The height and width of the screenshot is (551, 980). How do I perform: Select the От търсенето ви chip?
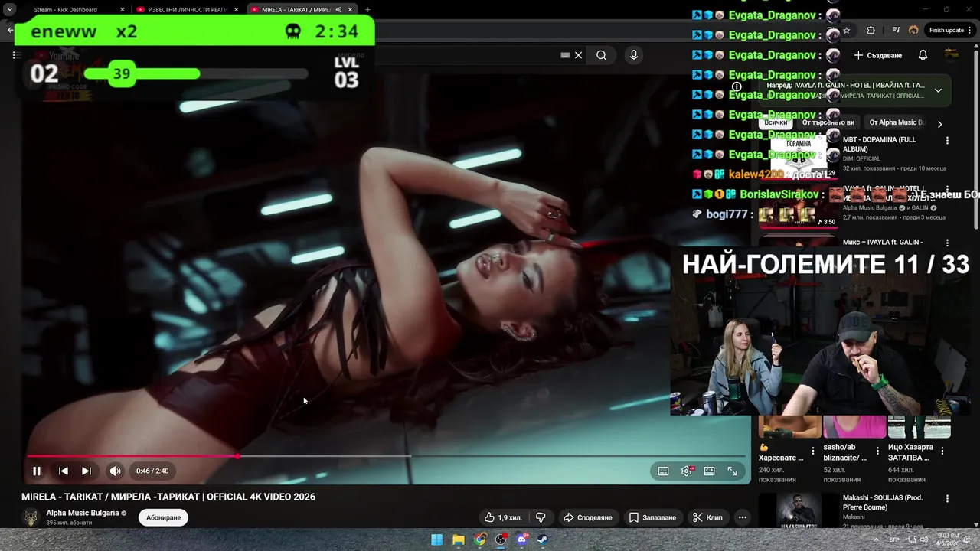828,122
